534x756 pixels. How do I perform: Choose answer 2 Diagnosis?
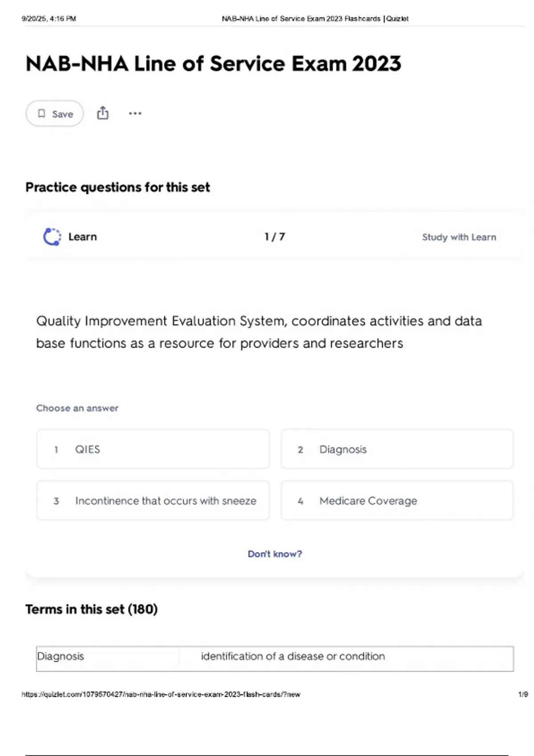[x=396, y=449]
